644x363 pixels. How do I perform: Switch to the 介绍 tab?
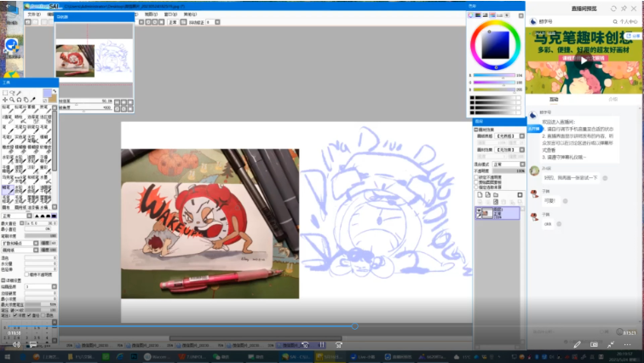pos(612,100)
